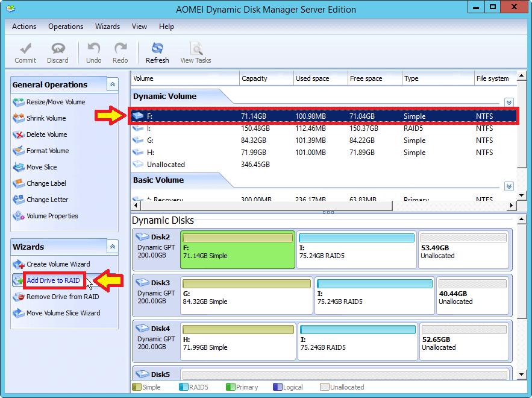The image size is (532, 398).
Task: Click the Commit toolbar button
Action: [x=25, y=53]
